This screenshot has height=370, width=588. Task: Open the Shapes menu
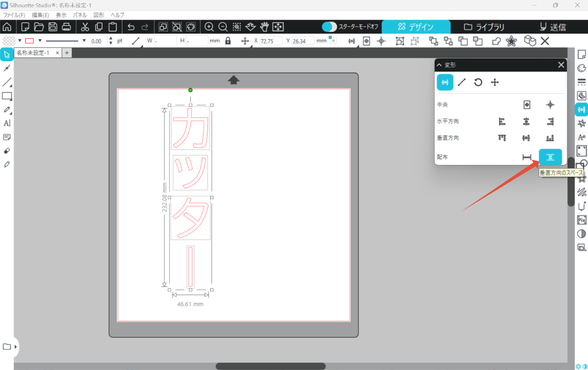99,15
